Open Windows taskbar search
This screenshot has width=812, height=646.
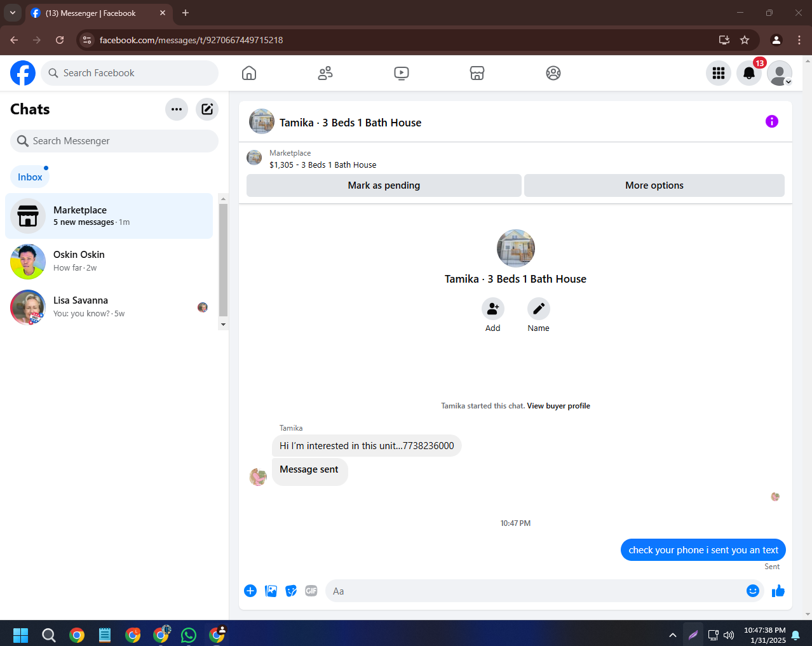tap(48, 635)
